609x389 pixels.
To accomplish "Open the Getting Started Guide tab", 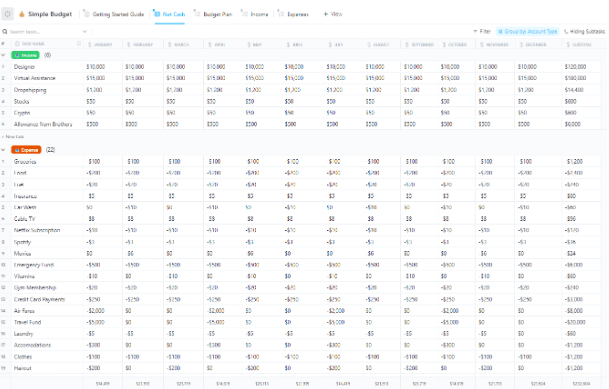I will pyautogui.click(x=114, y=14).
